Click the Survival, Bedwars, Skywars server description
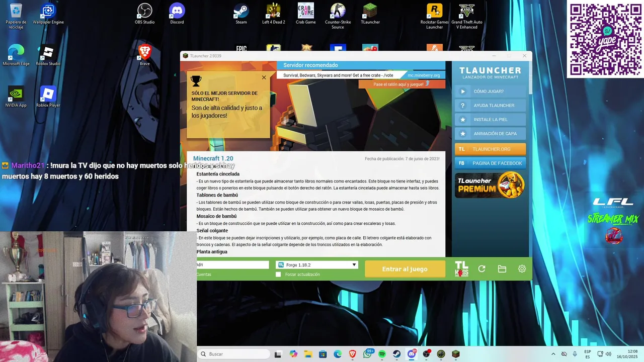 coord(338,75)
